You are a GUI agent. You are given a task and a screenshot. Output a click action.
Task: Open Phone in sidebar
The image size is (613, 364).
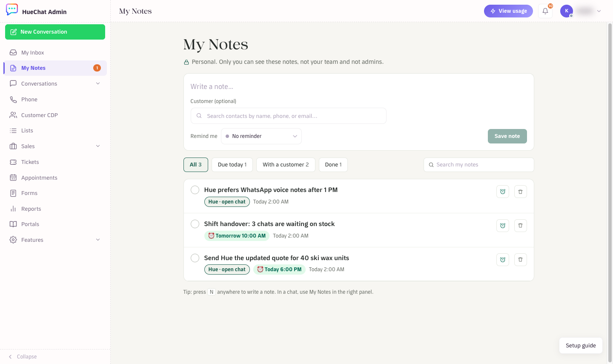pyautogui.click(x=55, y=99)
